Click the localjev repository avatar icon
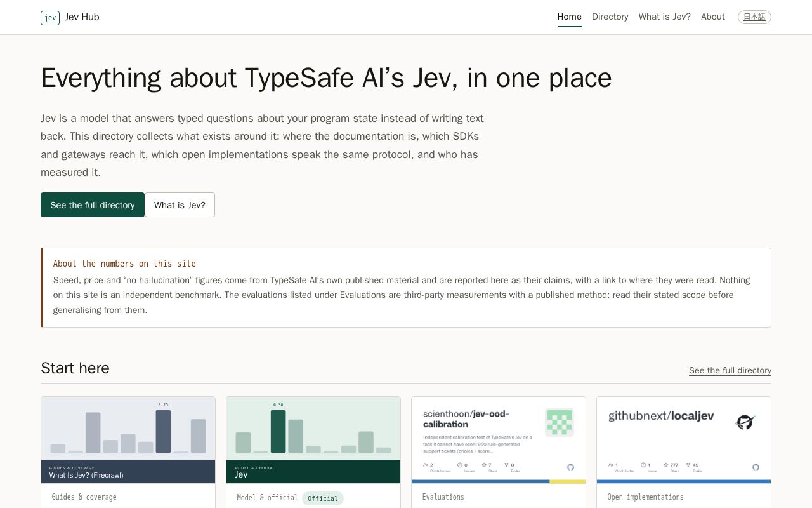This screenshot has height=508, width=812. [745, 422]
